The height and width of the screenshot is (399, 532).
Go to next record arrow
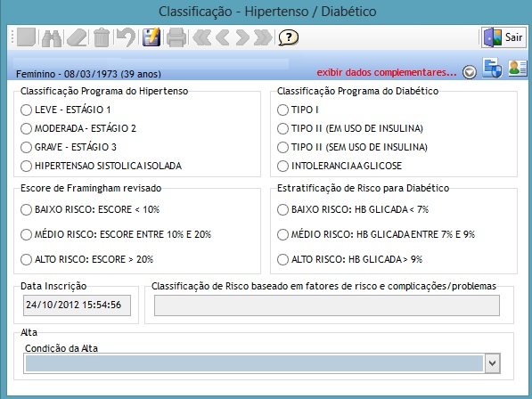point(242,37)
